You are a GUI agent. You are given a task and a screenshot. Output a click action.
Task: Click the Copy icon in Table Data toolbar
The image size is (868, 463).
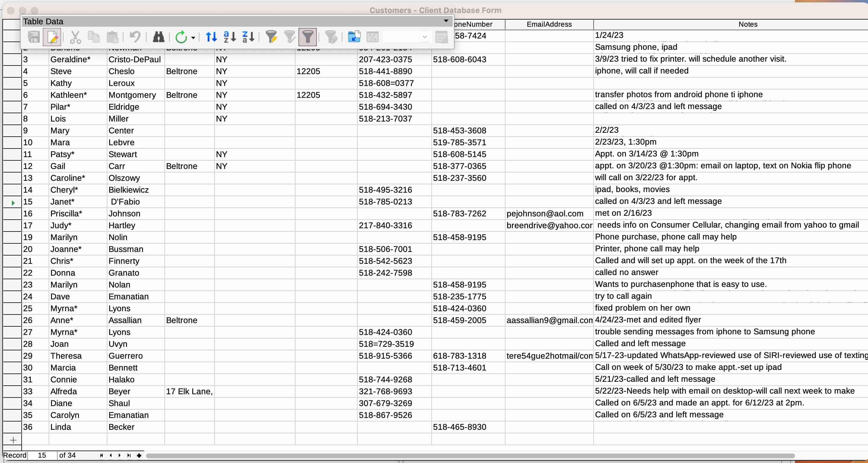(x=94, y=37)
